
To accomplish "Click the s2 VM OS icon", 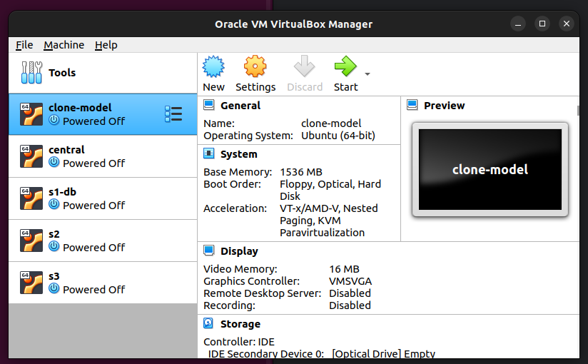I will (31, 240).
